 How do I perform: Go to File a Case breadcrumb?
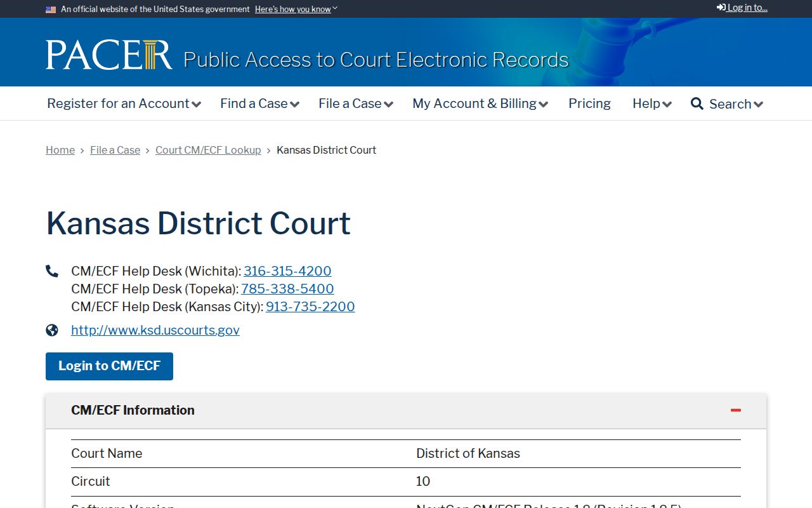click(x=115, y=150)
